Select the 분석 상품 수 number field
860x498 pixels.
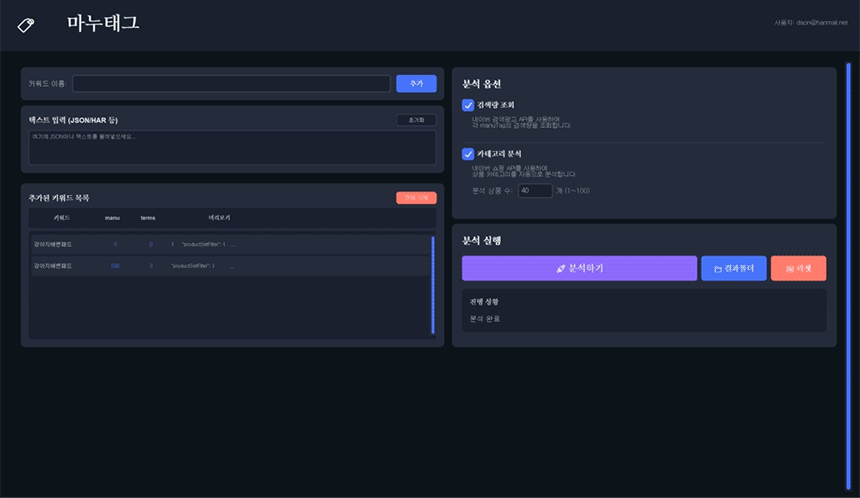click(535, 190)
